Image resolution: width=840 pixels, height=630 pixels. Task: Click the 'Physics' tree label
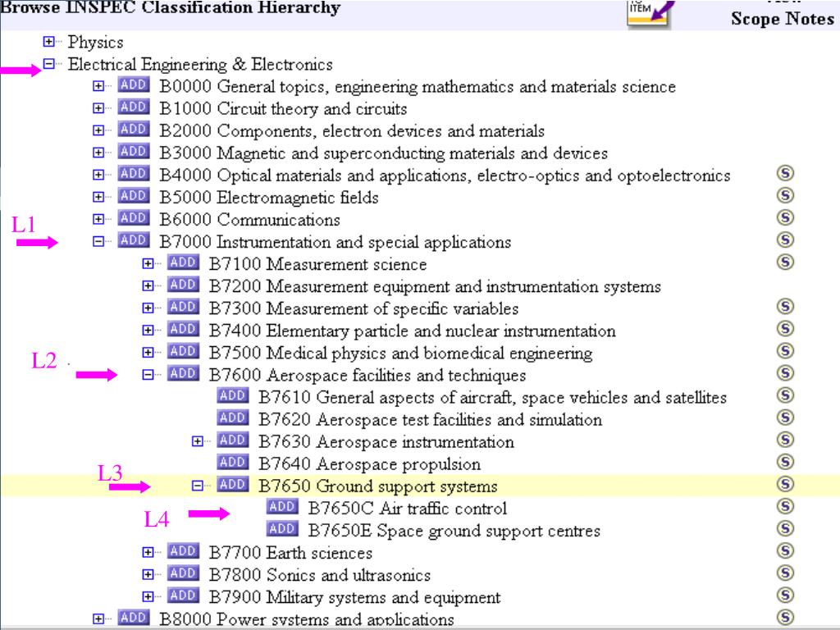point(95,43)
